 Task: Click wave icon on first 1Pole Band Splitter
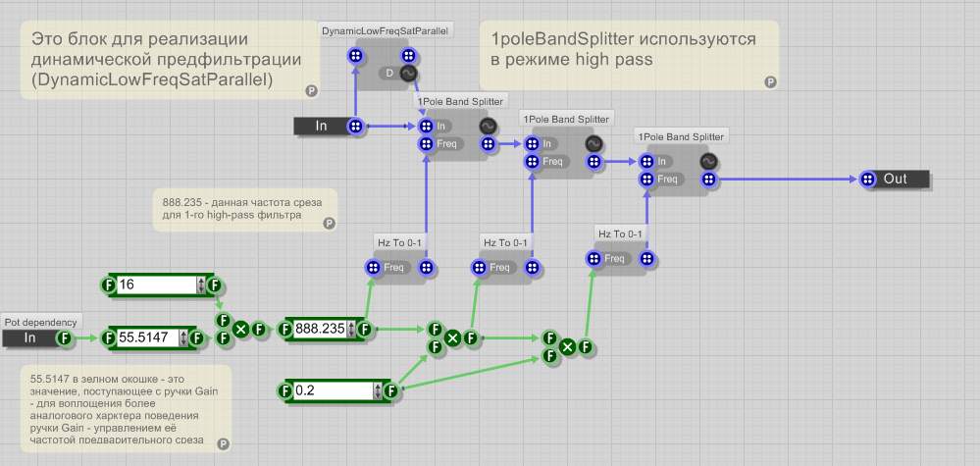(x=489, y=127)
